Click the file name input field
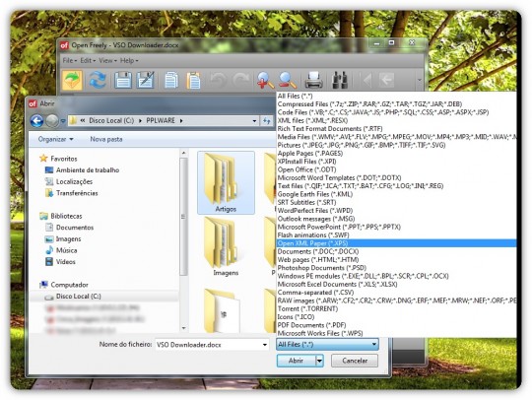The image size is (532, 400). click(x=208, y=345)
